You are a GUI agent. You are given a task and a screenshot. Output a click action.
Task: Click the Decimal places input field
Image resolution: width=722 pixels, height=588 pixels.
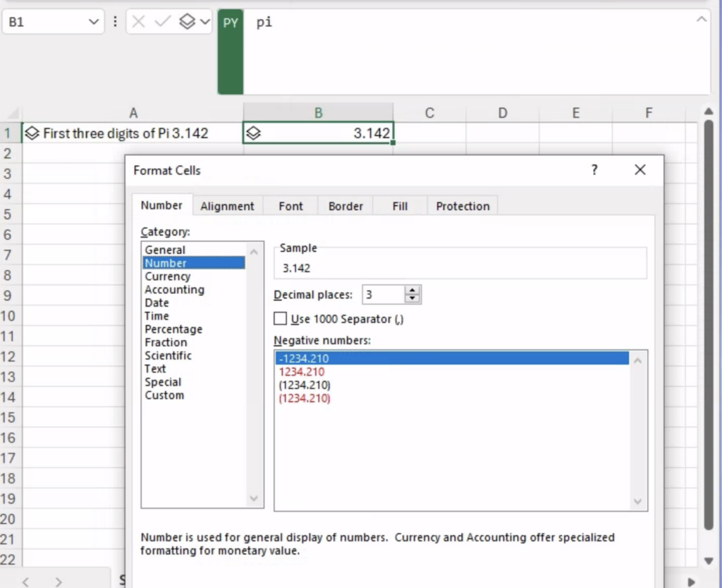coord(383,295)
